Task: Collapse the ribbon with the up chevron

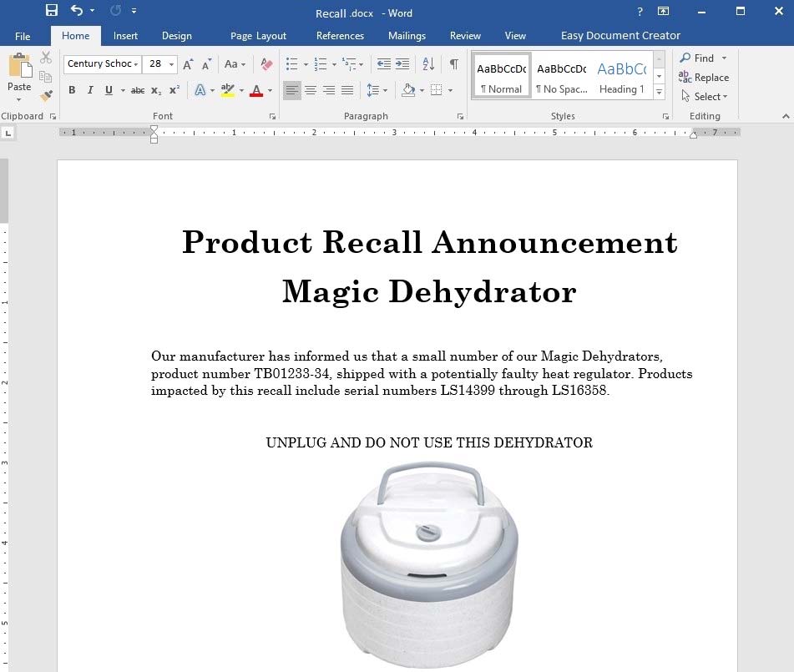Action: 786,117
